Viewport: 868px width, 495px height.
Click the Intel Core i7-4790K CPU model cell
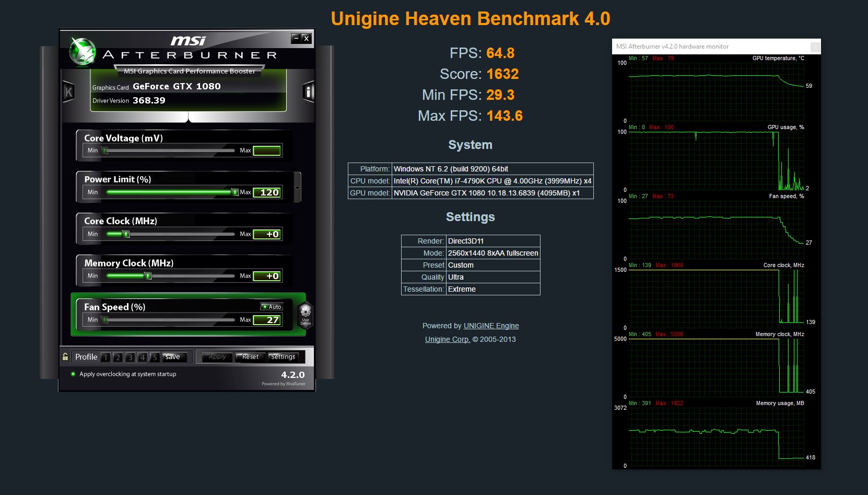[492, 181]
